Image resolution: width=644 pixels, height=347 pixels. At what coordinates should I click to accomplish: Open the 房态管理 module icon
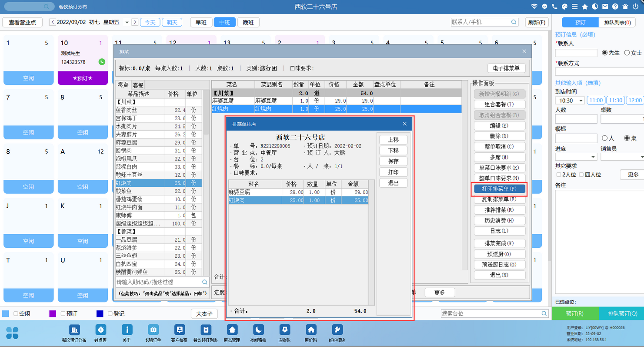click(x=232, y=330)
